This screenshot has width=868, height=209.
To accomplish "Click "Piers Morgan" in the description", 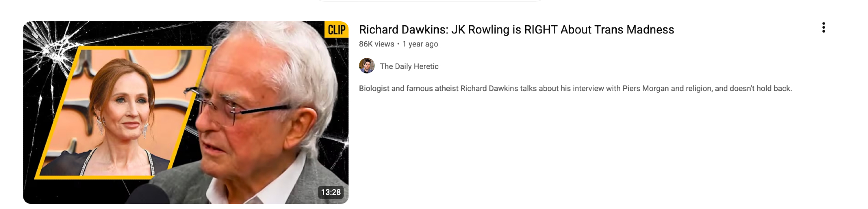I will click(646, 89).
